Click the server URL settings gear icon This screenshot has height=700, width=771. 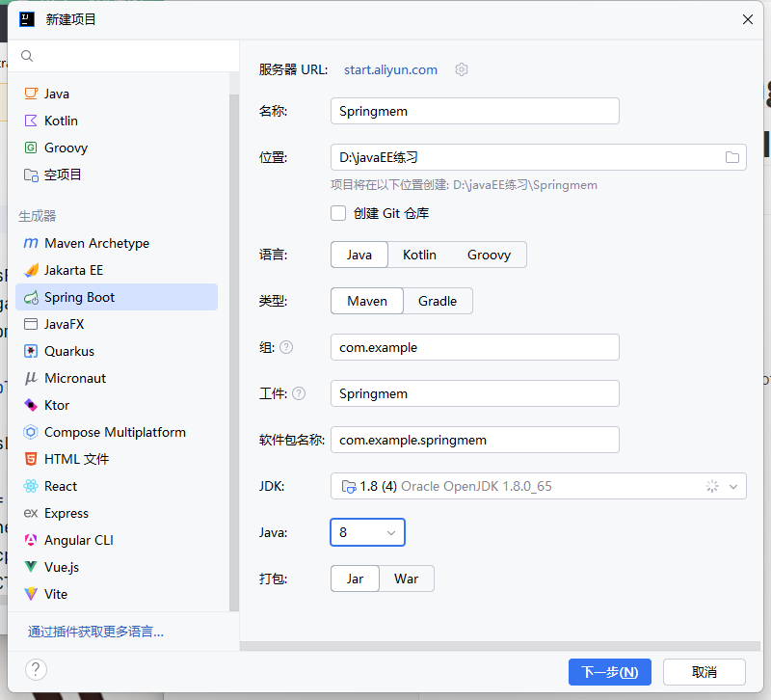[x=462, y=69]
